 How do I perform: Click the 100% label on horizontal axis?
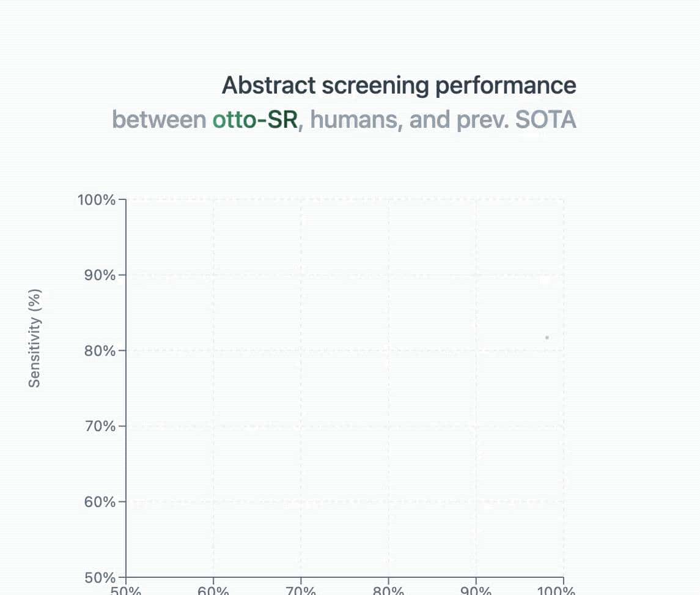(557, 591)
